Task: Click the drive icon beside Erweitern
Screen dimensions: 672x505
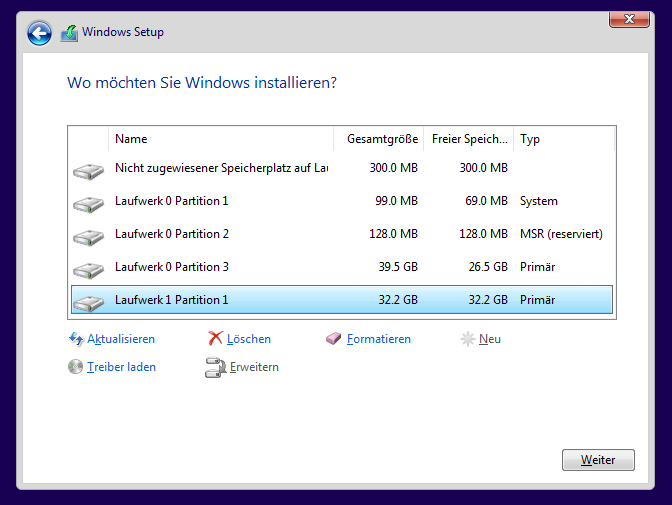Action: click(x=216, y=367)
